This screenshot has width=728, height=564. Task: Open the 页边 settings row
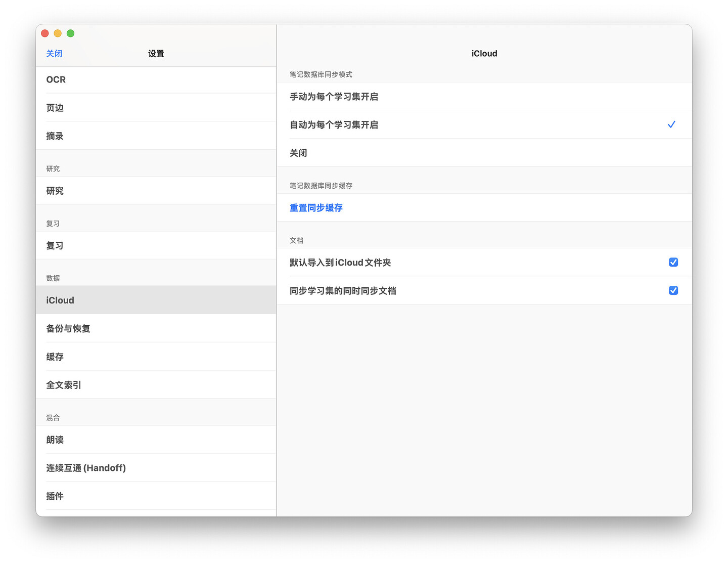pyautogui.click(x=156, y=108)
